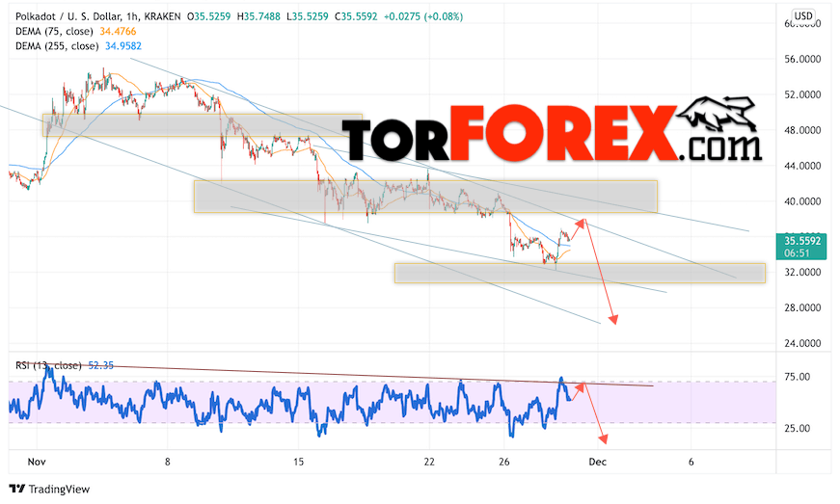Viewport: 840px width, 504px height.
Task: Click the TorForex bull logo icon
Action: coord(718,114)
